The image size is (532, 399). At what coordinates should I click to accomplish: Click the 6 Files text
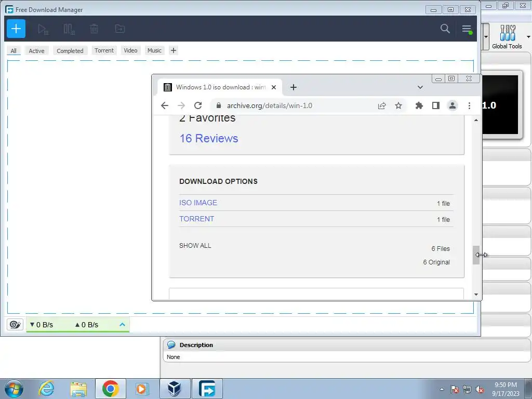(441, 249)
